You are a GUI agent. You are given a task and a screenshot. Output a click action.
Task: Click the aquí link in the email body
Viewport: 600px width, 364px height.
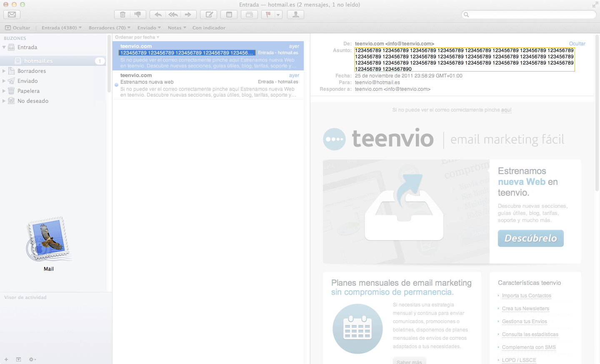(506, 110)
